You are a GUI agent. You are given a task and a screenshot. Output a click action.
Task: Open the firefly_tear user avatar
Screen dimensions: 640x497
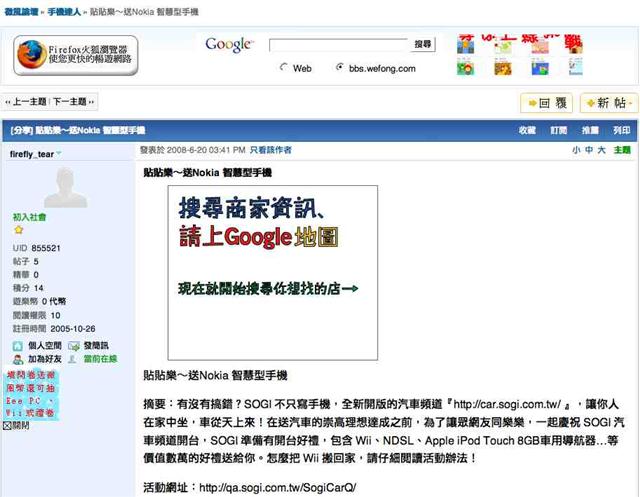pos(65,188)
